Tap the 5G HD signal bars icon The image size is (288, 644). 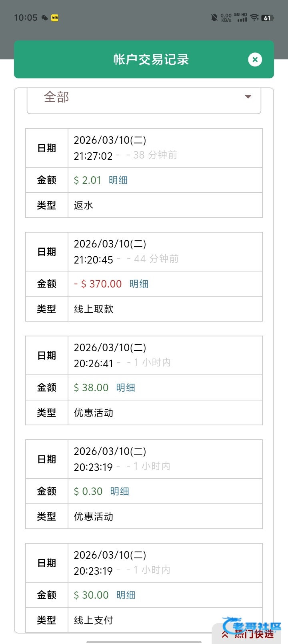(242, 18)
